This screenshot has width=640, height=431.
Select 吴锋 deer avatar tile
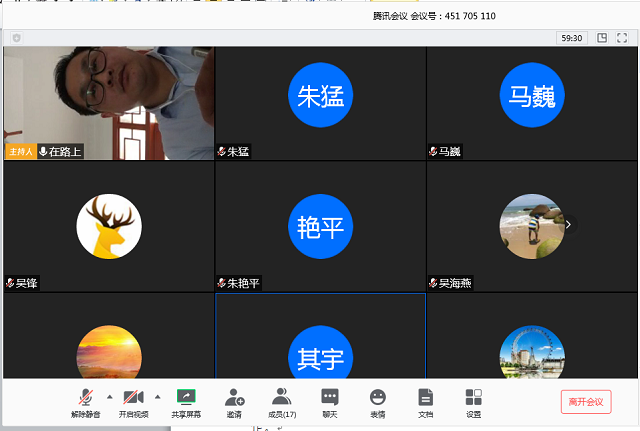(x=109, y=226)
